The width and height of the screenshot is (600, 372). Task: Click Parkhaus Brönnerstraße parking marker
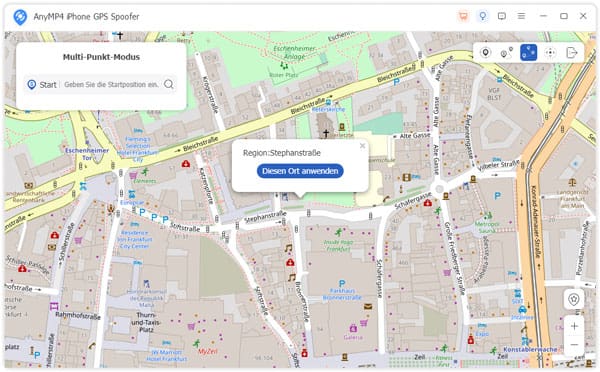tap(342, 284)
